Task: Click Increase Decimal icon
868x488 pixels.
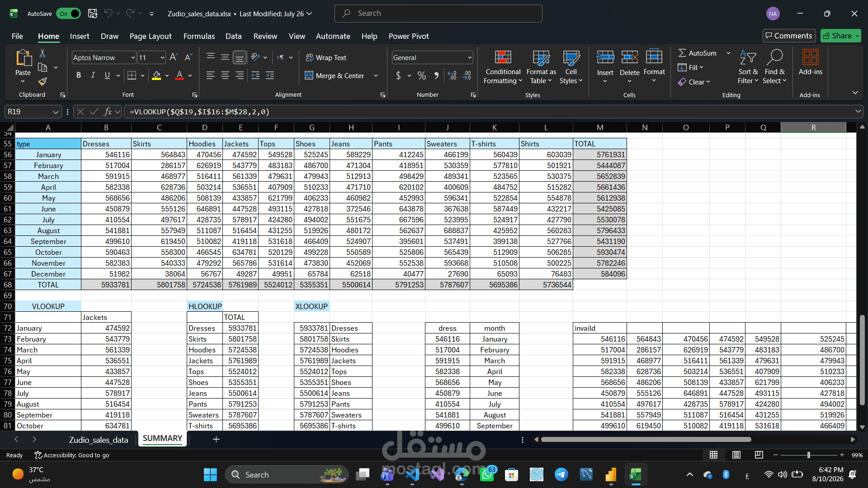Action: [452, 75]
